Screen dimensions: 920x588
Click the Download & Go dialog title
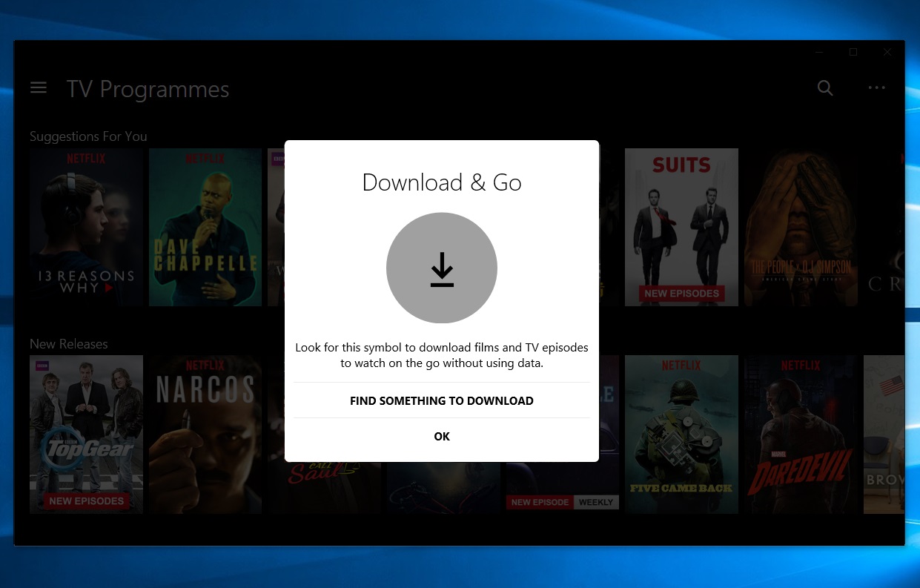442,182
